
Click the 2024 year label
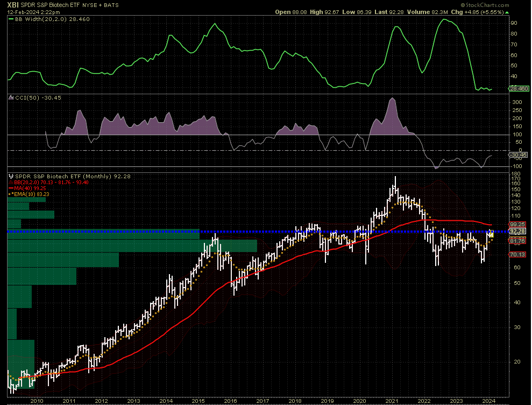(x=488, y=401)
